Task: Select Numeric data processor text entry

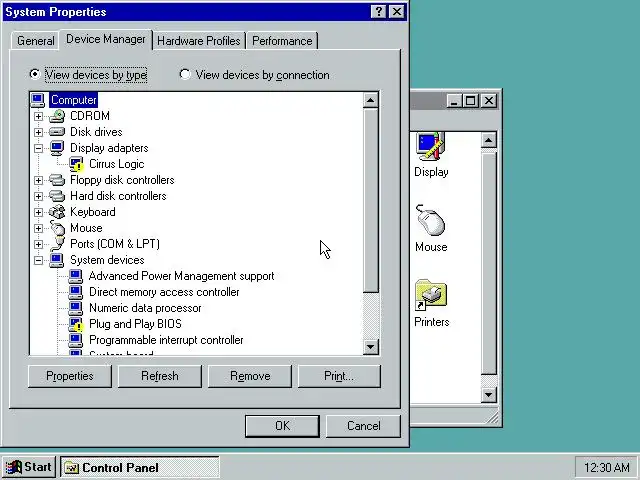Action: (x=145, y=308)
